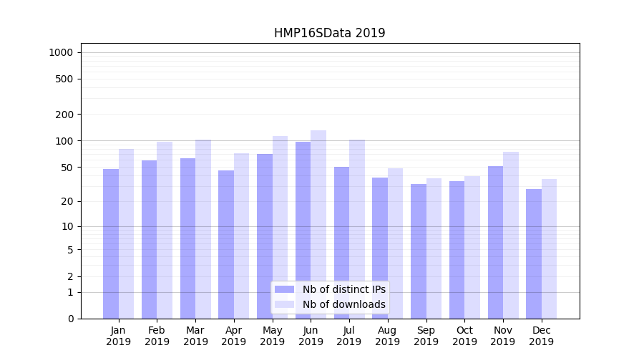
Task: Select the Nov 2019 downloads bar
Action: pyautogui.click(x=511, y=235)
